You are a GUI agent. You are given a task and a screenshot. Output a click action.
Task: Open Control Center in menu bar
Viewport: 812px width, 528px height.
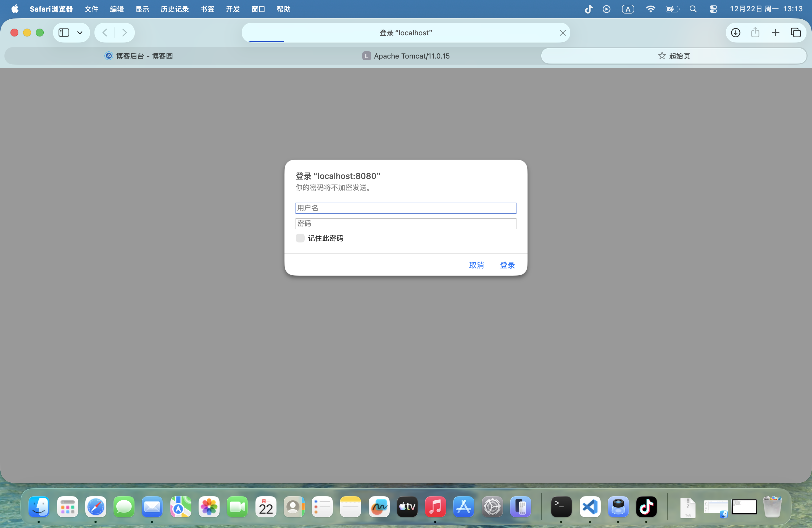pos(713,9)
